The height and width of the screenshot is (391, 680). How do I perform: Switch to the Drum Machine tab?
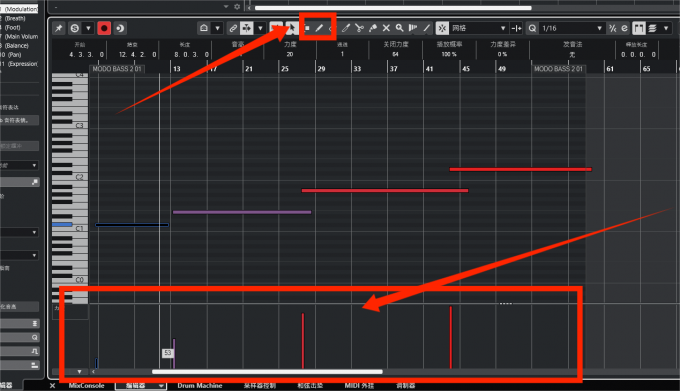[199, 385]
